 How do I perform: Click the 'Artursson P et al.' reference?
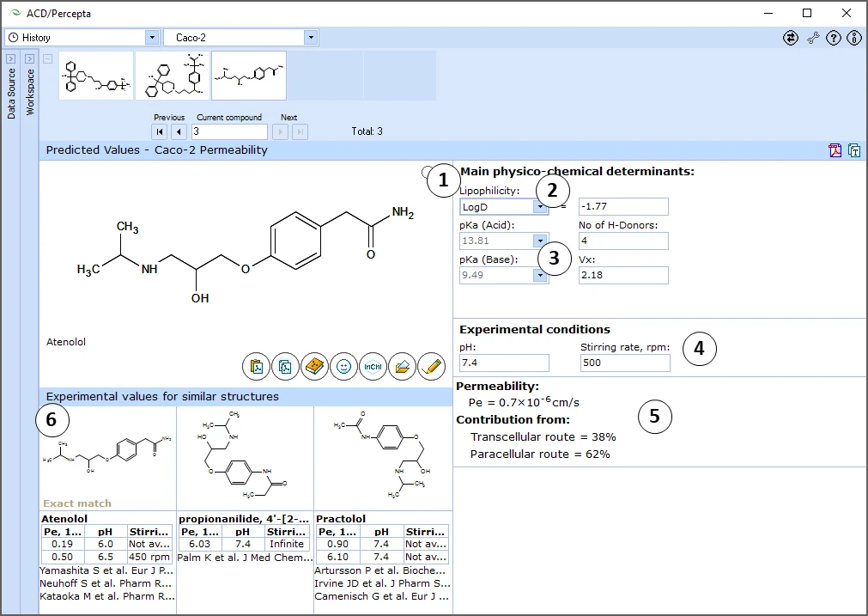tap(380, 570)
